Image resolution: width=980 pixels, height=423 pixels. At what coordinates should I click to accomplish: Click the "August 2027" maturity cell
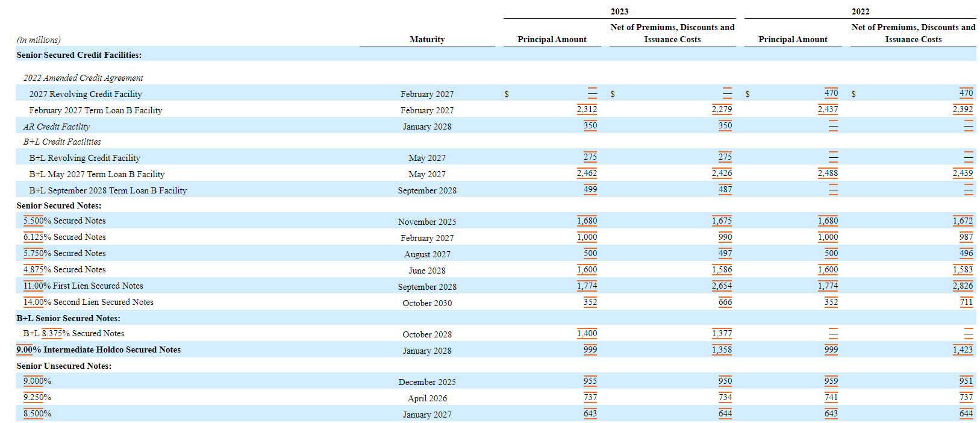[427, 254]
